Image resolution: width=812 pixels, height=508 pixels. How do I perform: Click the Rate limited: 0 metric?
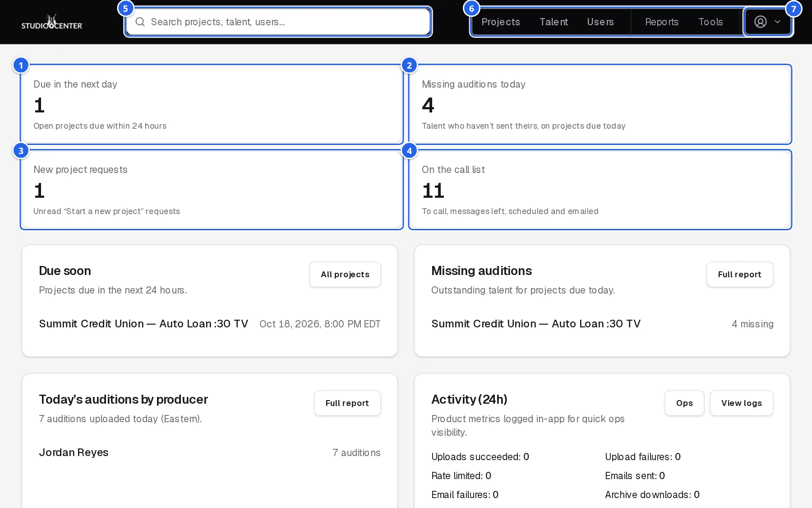point(461,475)
